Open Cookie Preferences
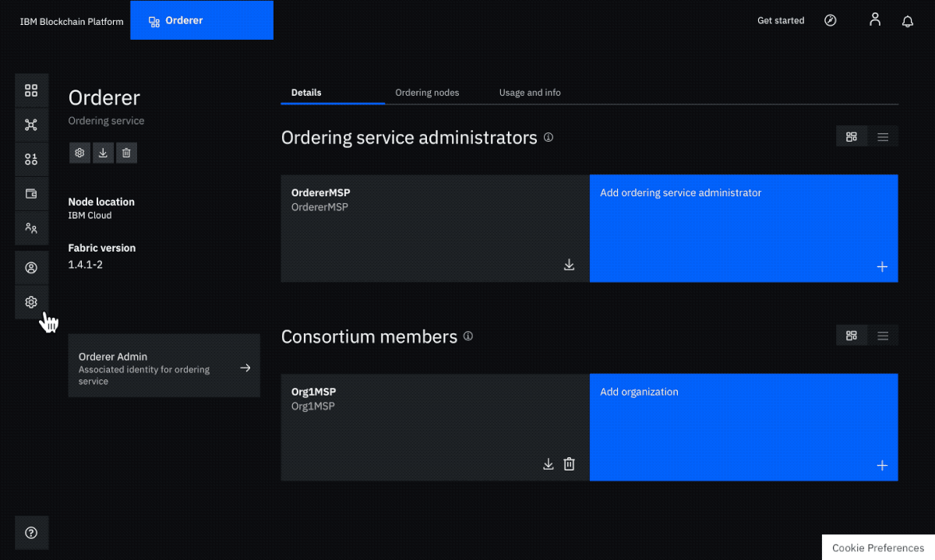Screen dimensions: 935x560 coord(878,548)
